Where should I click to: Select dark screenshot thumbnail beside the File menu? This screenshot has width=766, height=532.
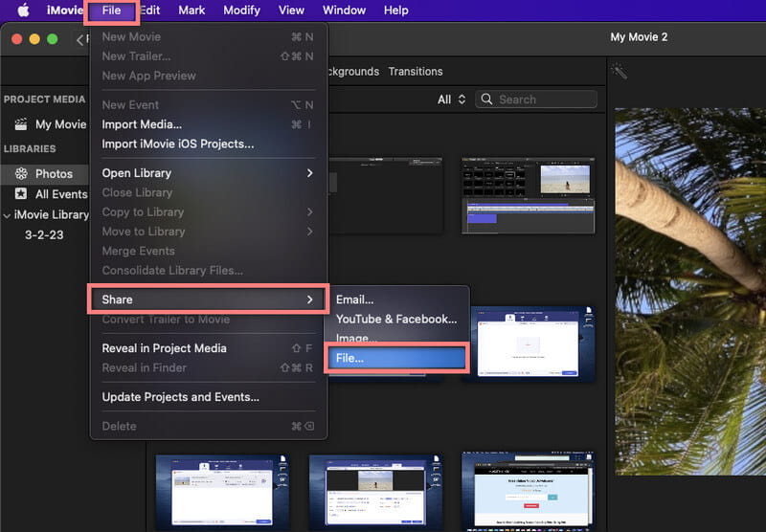[386, 196]
